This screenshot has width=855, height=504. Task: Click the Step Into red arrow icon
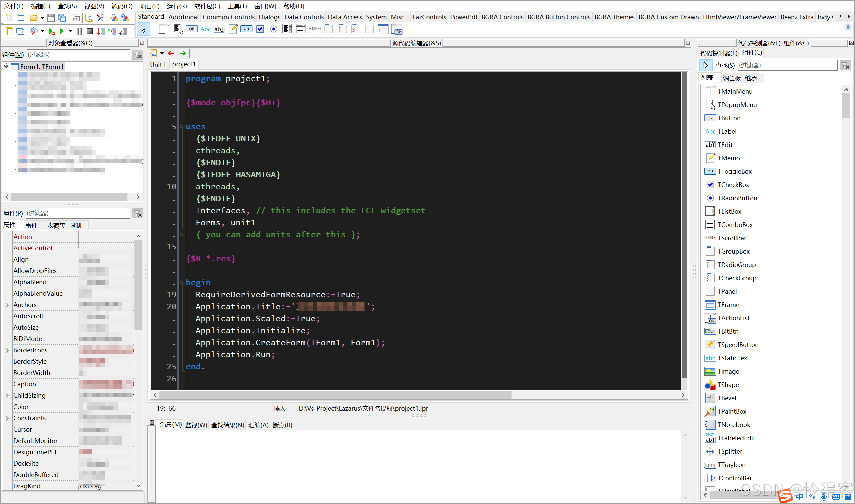[x=101, y=31]
